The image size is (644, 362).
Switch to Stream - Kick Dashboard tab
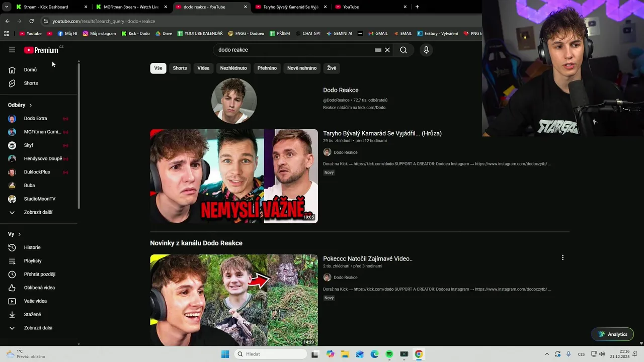[50, 7]
